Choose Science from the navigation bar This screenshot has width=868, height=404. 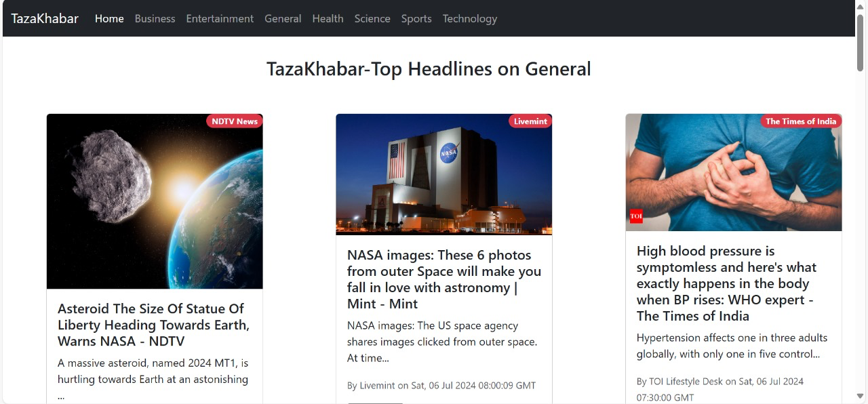click(x=372, y=18)
